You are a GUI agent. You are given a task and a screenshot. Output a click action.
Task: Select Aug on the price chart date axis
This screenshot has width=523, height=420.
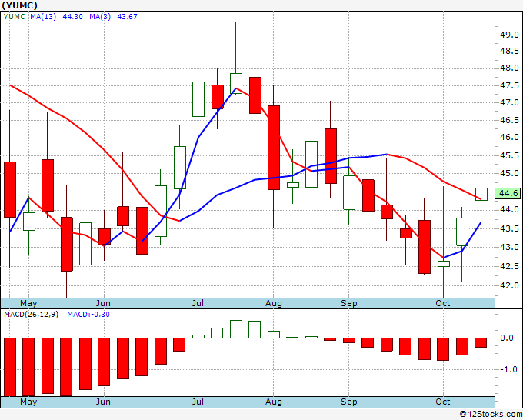(x=274, y=303)
